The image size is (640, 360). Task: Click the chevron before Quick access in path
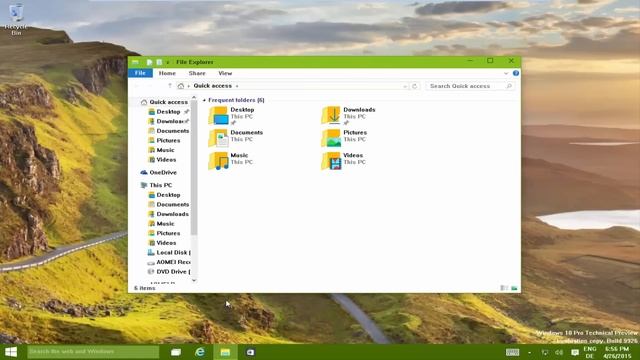(x=189, y=86)
